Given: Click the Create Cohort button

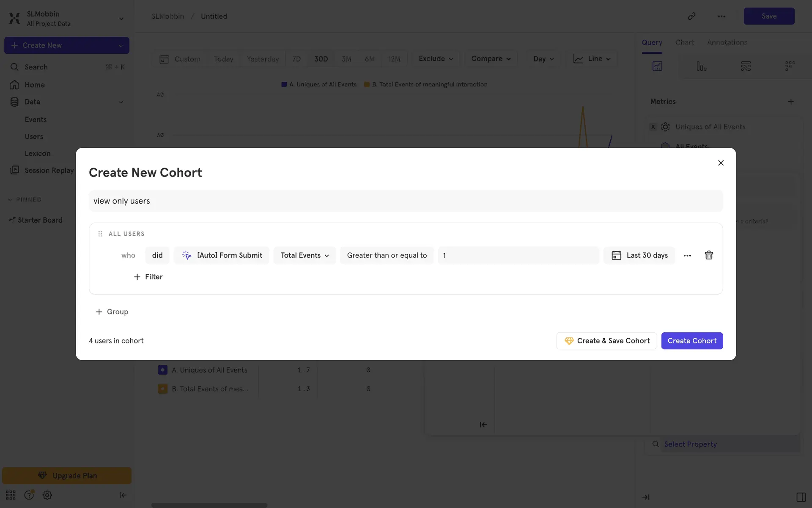Looking at the screenshot, I should pos(692,341).
